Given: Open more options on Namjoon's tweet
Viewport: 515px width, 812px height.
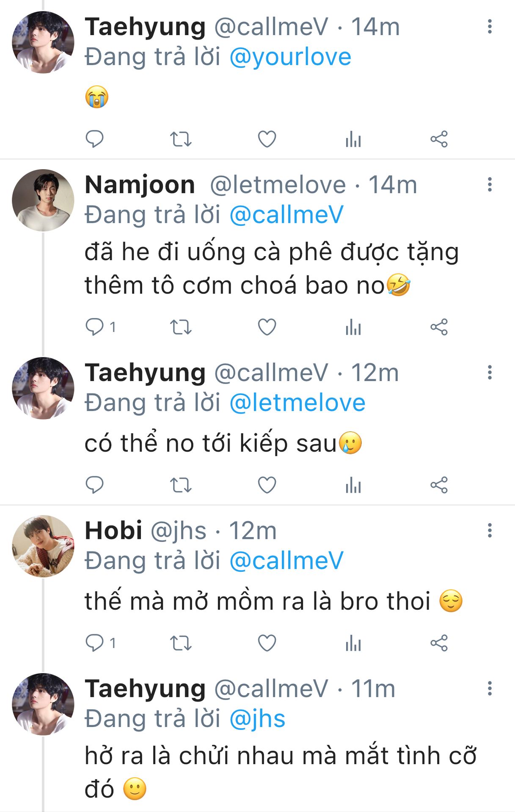Looking at the screenshot, I should pos(490,184).
